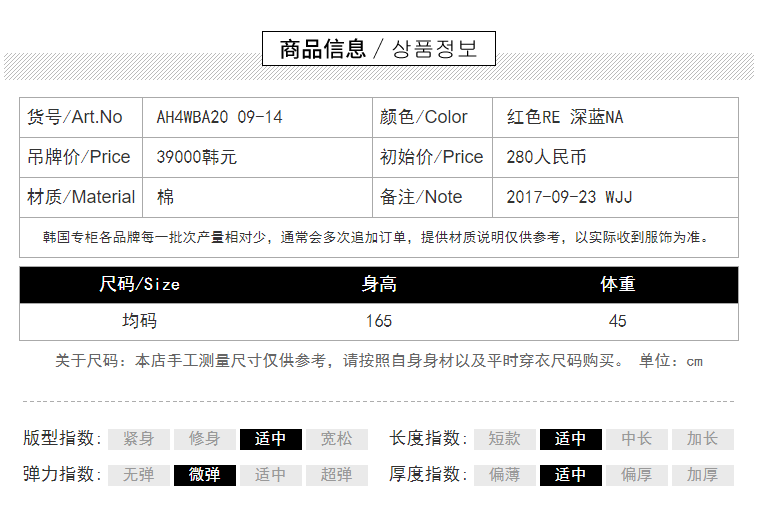
Task: Click the 39000韩元 tag price value
Action: [197, 157]
